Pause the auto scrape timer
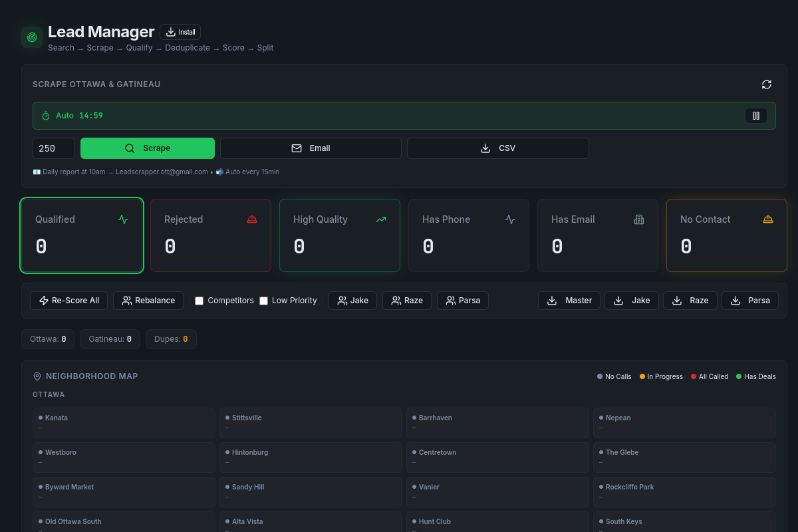Image resolution: width=798 pixels, height=532 pixels. pyautogui.click(x=755, y=116)
